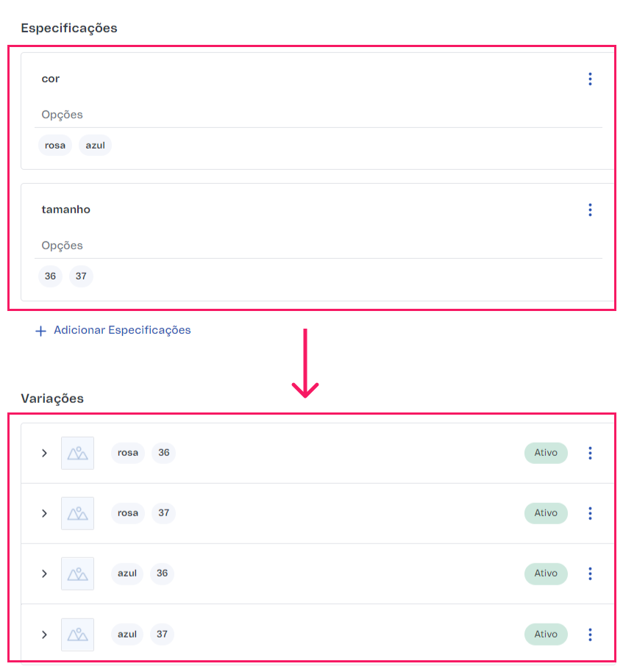Open the kebab menu for the cor specification

click(x=590, y=79)
